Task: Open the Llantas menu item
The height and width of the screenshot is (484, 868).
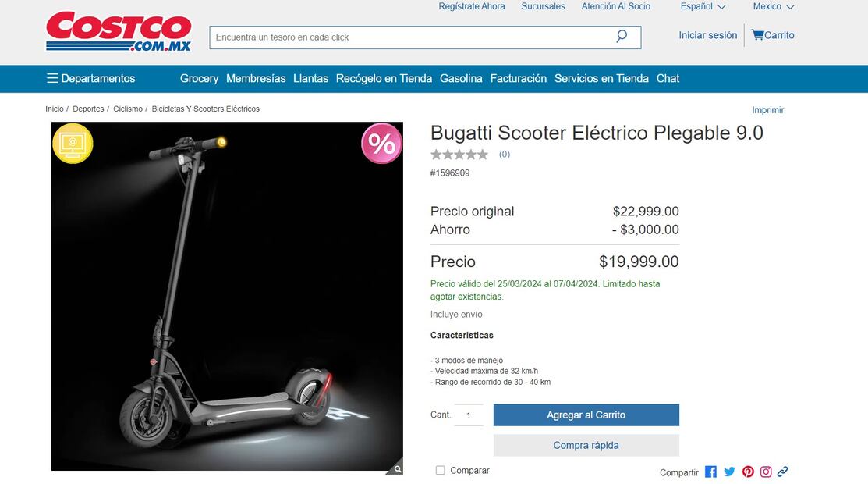Action: (310, 78)
